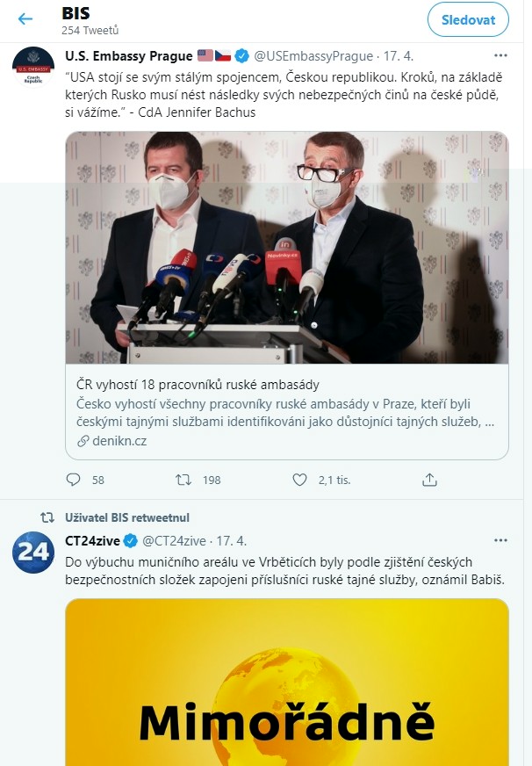
Task: Open the press conference article image
Action: [286, 248]
